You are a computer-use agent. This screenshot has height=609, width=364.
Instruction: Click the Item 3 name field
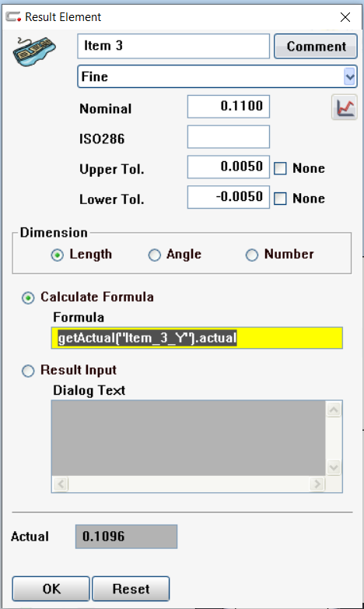tap(173, 46)
